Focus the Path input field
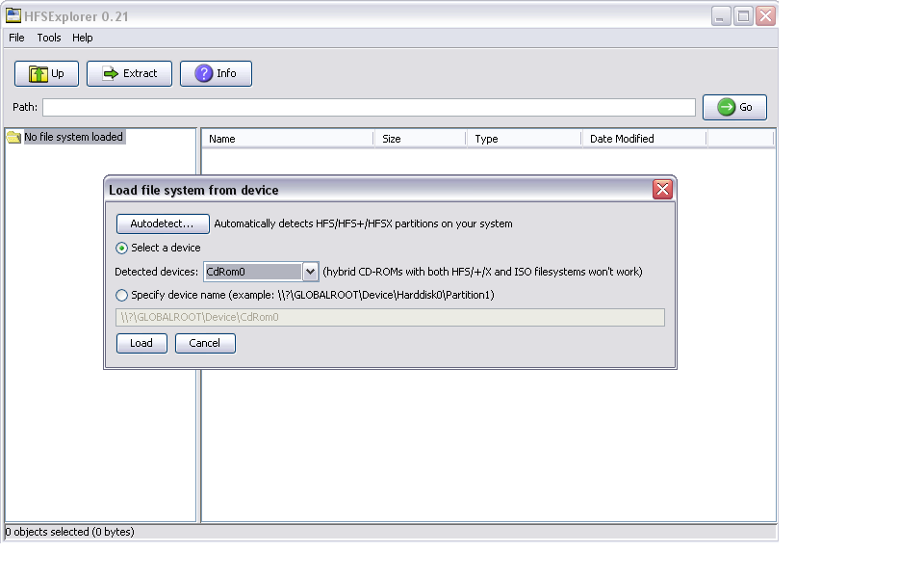Screen dimensions: 924x578 369,107
